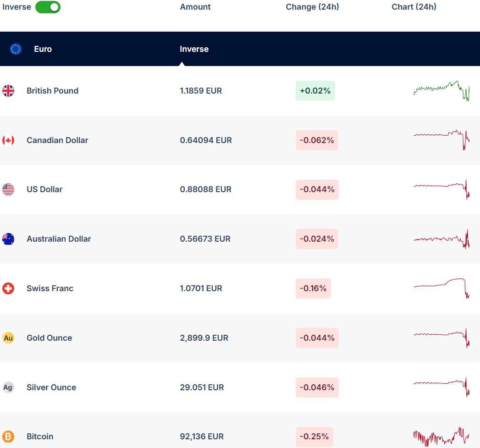Click the Euro flag icon

point(16,49)
